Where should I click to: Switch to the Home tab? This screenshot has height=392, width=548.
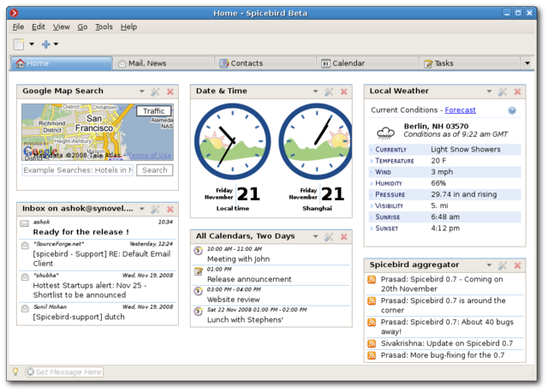click(61, 63)
